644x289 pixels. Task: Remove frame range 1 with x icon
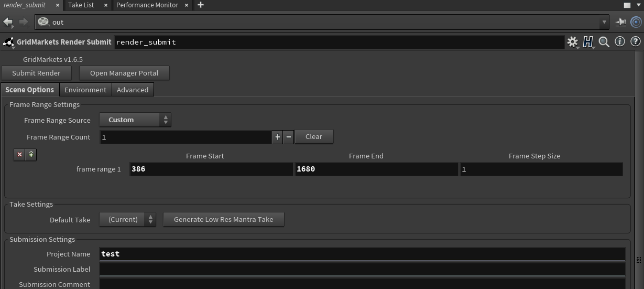pyautogui.click(x=19, y=155)
